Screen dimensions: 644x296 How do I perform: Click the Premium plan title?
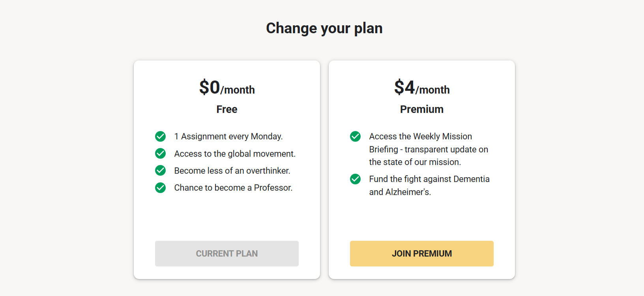coord(421,109)
